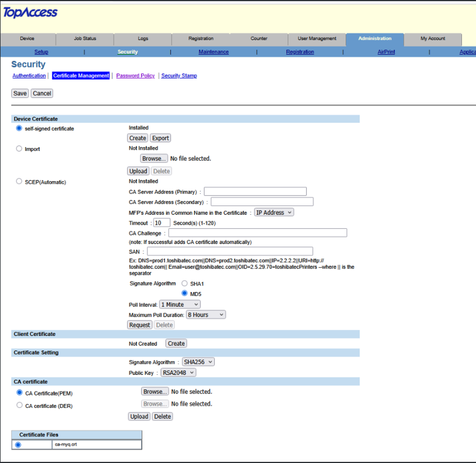The width and height of the screenshot is (476, 463).
Task: Expand the RSA2048 Public Key dropdown
Action: click(178, 373)
